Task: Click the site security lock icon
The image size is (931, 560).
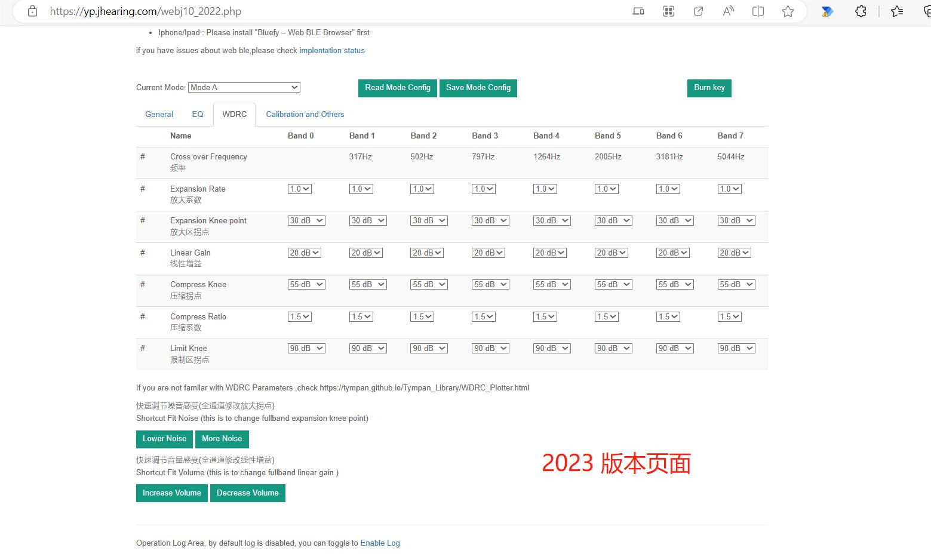Action: point(33,11)
